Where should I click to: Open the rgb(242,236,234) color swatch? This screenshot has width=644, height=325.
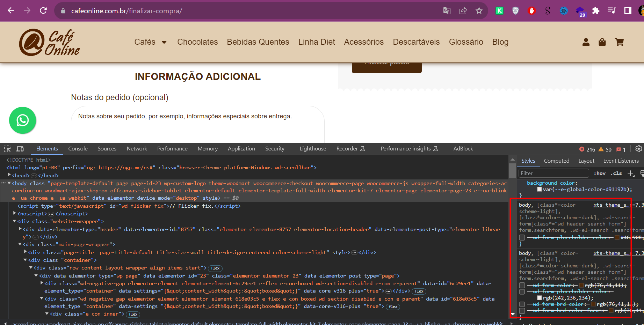(540, 298)
